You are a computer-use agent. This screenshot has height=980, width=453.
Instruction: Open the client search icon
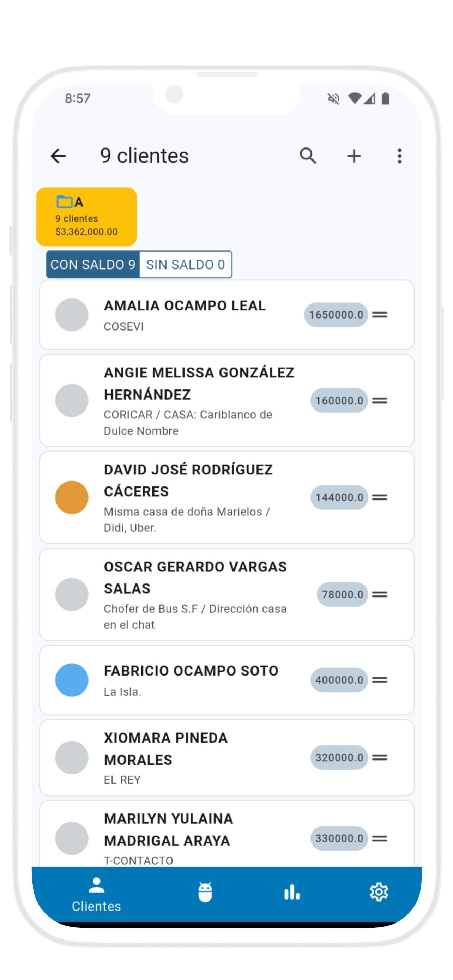(308, 156)
